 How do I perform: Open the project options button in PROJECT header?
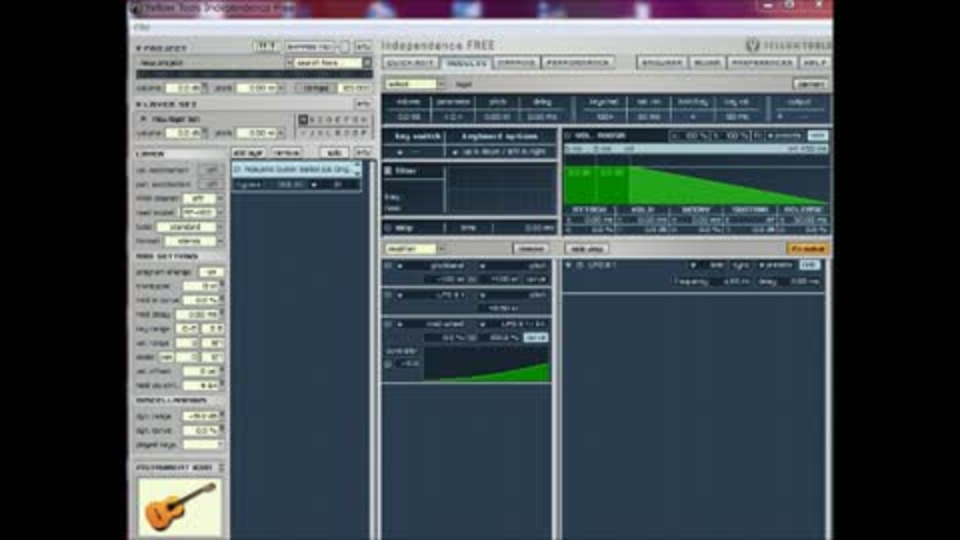pos(363,47)
